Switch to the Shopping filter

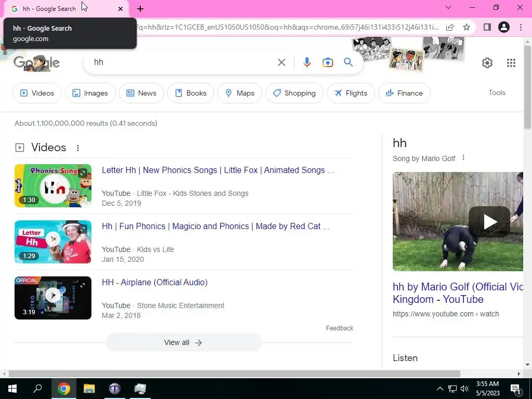pos(294,93)
